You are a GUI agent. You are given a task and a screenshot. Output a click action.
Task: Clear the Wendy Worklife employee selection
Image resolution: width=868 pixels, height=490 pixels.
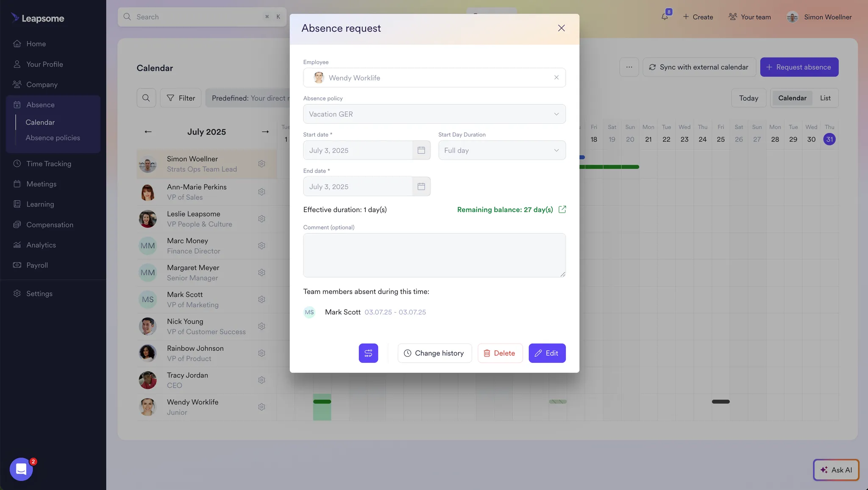coord(556,78)
